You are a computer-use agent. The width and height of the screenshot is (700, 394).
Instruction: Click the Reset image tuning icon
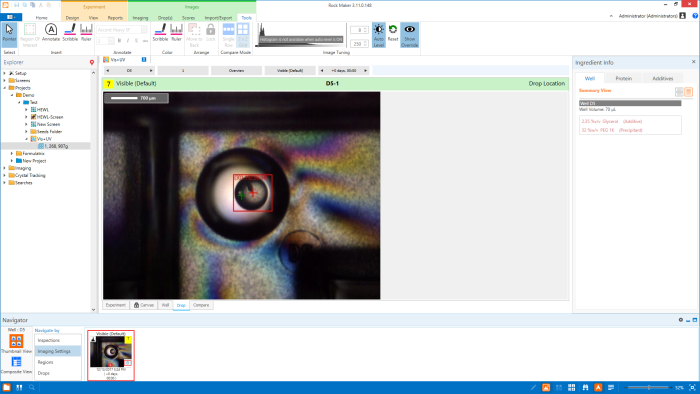(393, 33)
